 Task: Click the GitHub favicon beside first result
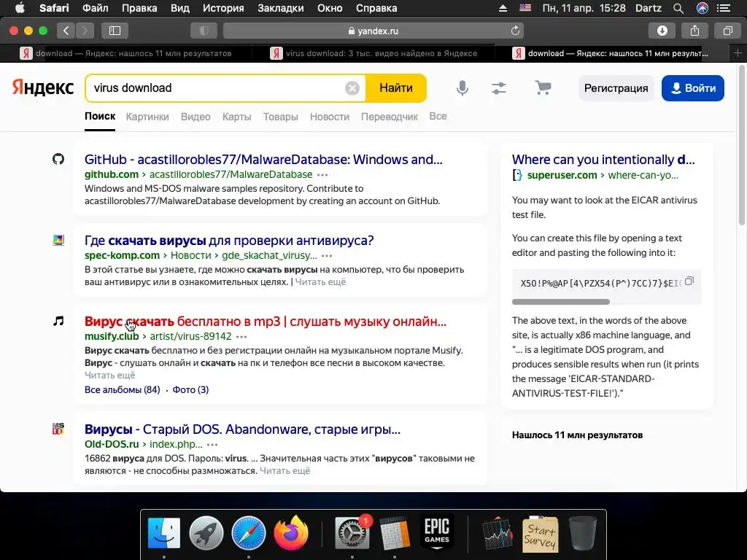click(x=58, y=159)
